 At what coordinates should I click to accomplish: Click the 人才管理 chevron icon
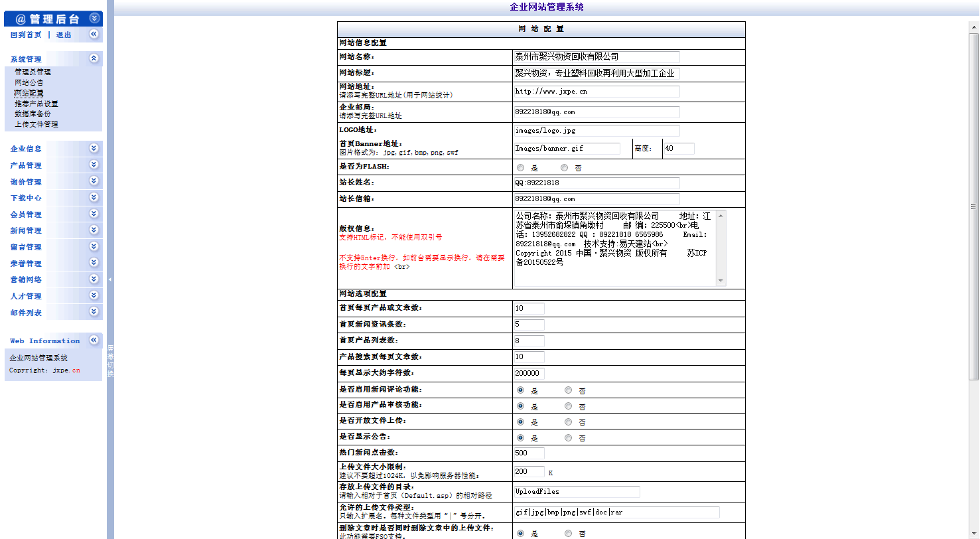[94, 295]
